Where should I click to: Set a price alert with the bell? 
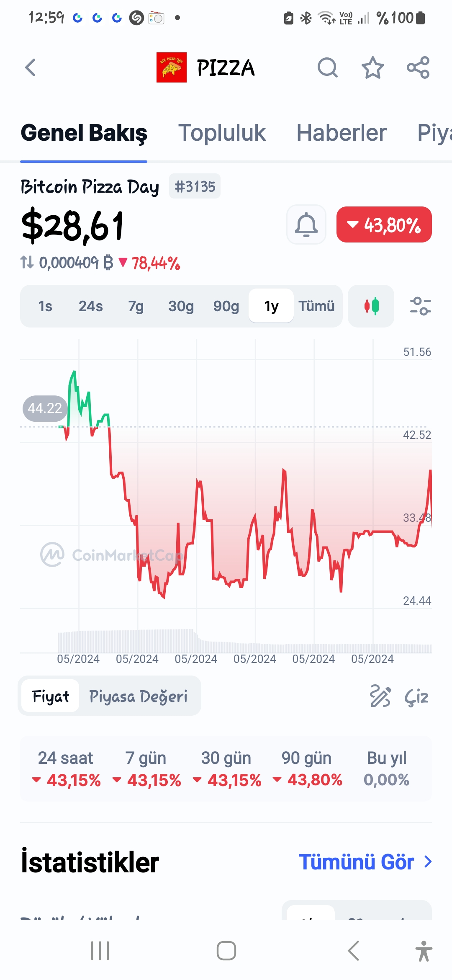pyautogui.click(x=306, y=224)
